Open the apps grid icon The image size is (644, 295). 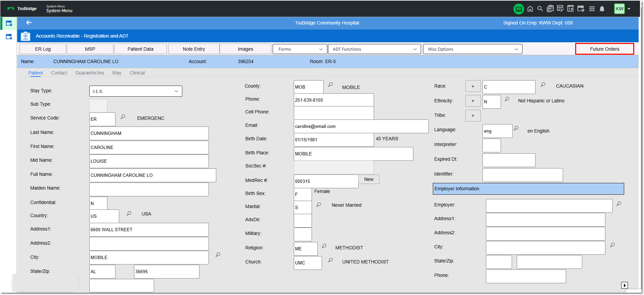pyautogui.click(x=592, y=9)
